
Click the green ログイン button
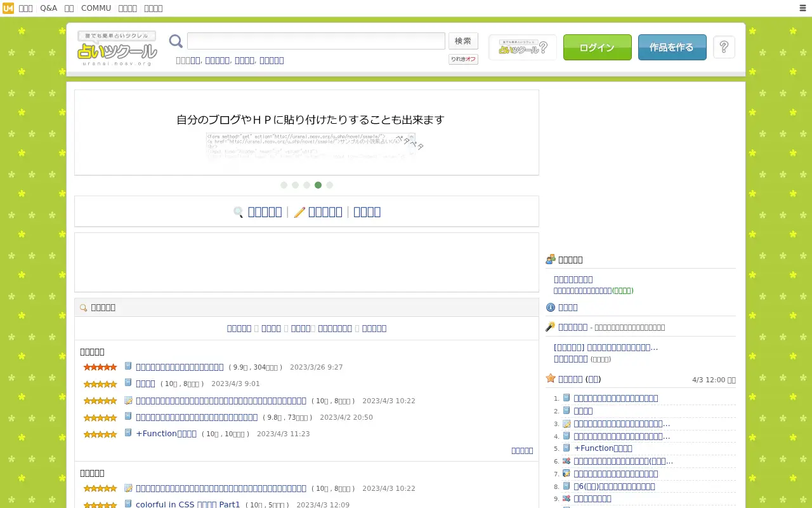click(x=598, y=48)
